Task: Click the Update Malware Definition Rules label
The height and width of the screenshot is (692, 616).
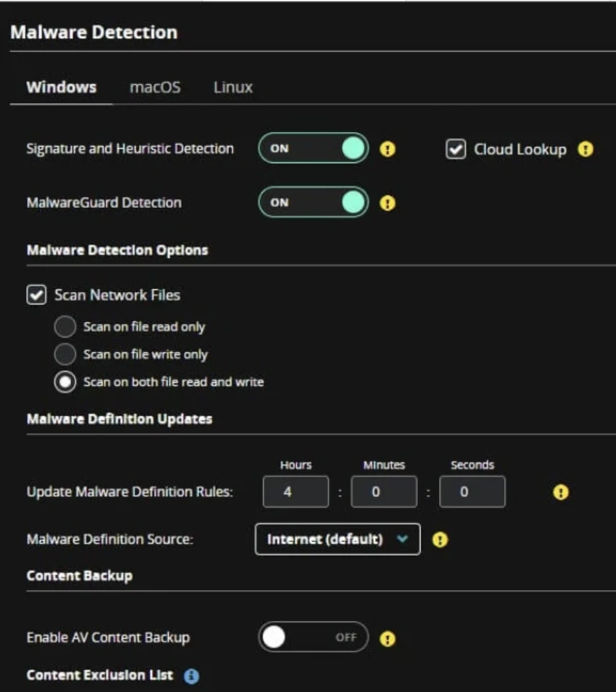Action: (130, 491)
